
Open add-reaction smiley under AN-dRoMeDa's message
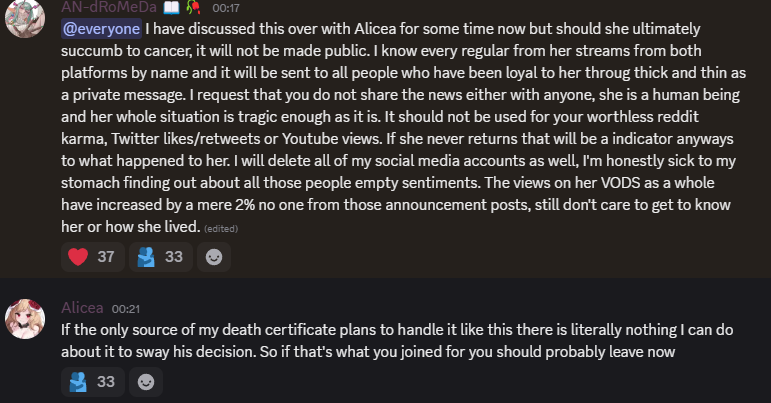click(x=213, y=257)
